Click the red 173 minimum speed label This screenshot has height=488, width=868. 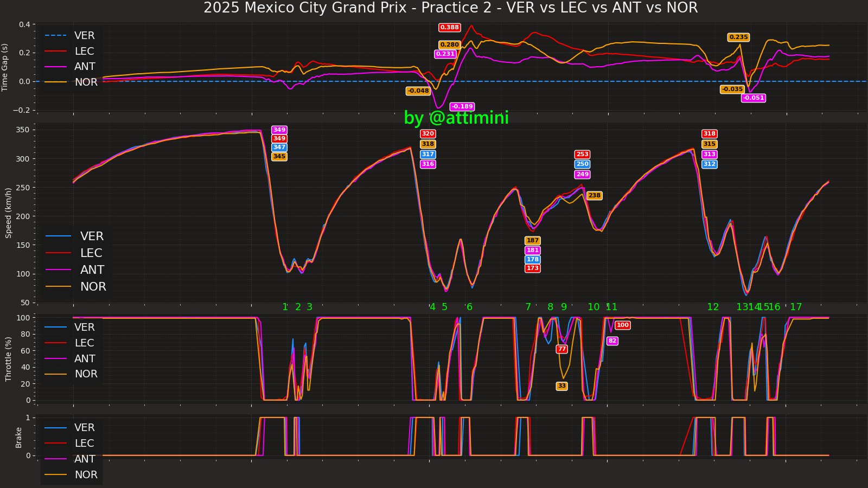(533, 268)
